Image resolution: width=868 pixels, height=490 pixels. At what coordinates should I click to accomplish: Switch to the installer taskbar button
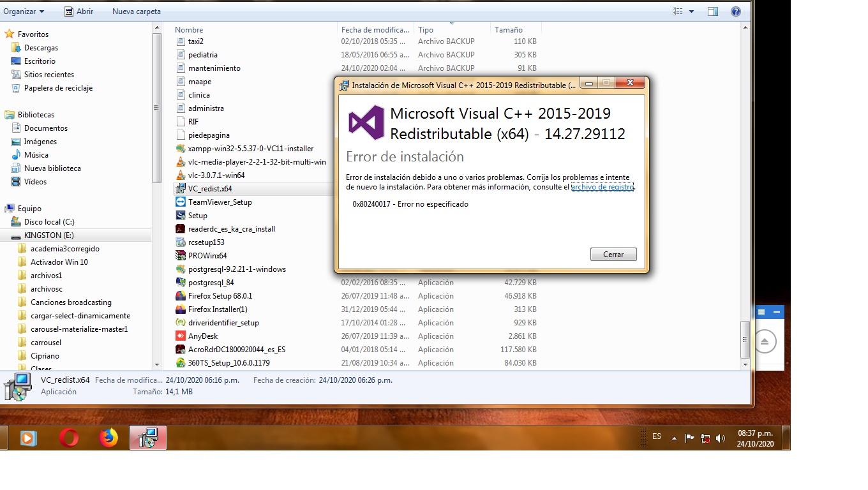click(148, 438)
